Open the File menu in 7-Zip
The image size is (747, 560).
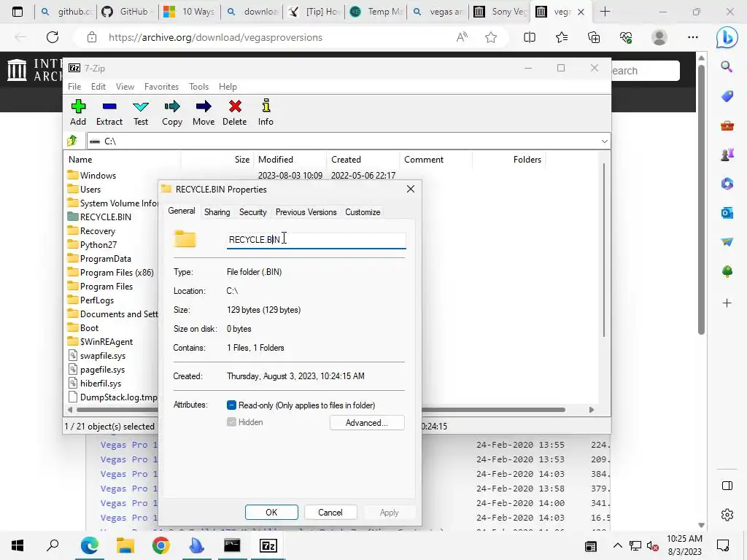coord(74,87)
